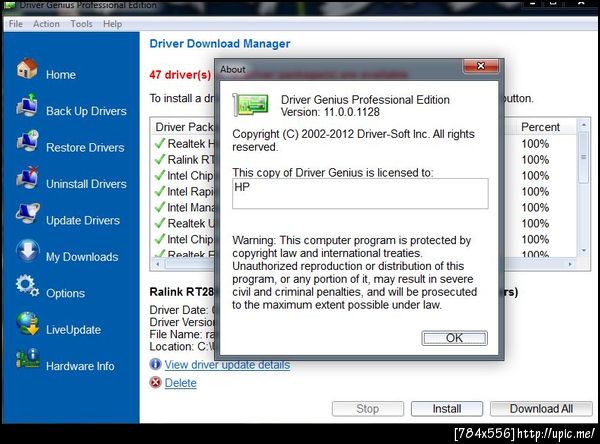600x444 pixels.
Task: Open Uninstall Drivers section
Action: [x=86, y=184]
